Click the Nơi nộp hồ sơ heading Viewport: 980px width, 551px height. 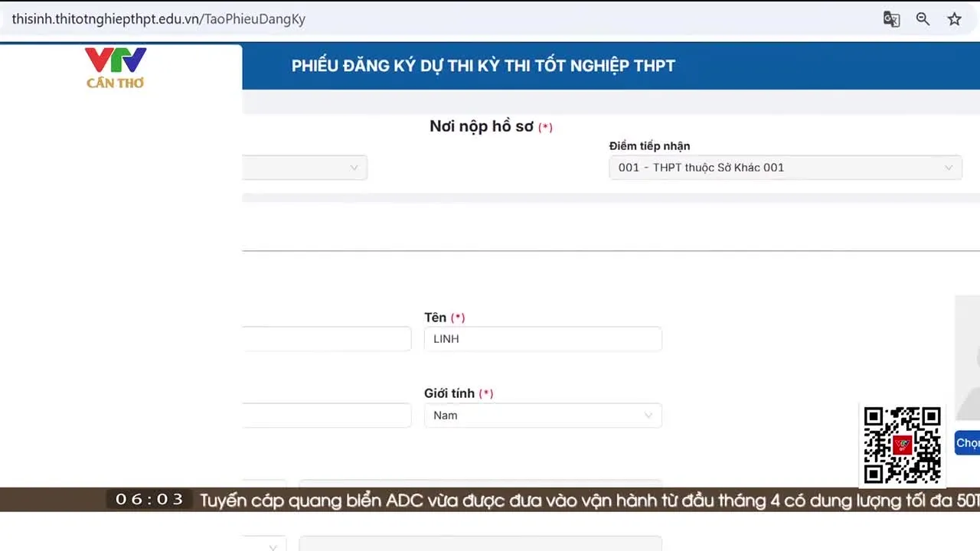pos(481,126)
